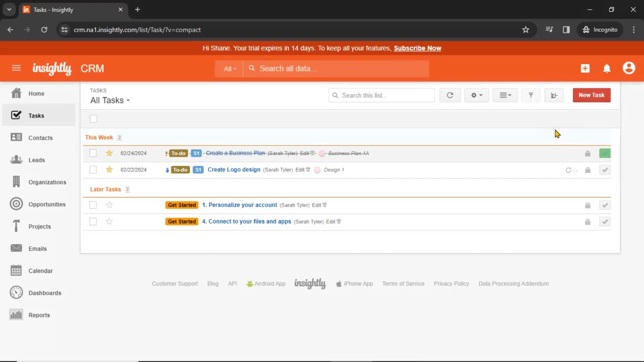This screenshot has width=644, height=362.
Task: Expand the All Tasks dropdown filter
Action: point(110,100)
